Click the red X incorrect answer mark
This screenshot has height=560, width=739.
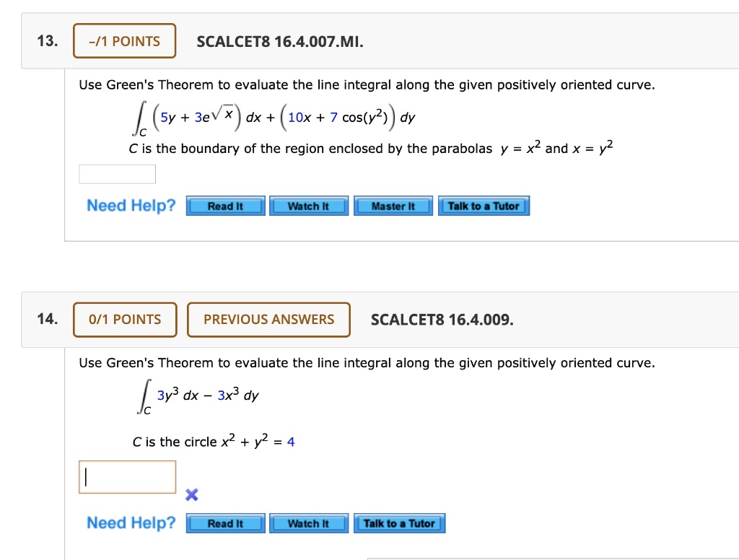pyautogui.click(x=191, y=495)
